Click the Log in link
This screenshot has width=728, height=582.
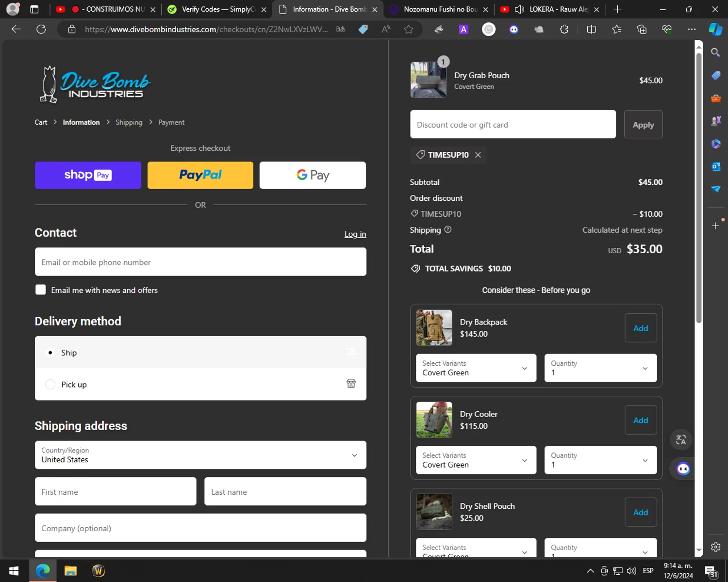point(355,234)
